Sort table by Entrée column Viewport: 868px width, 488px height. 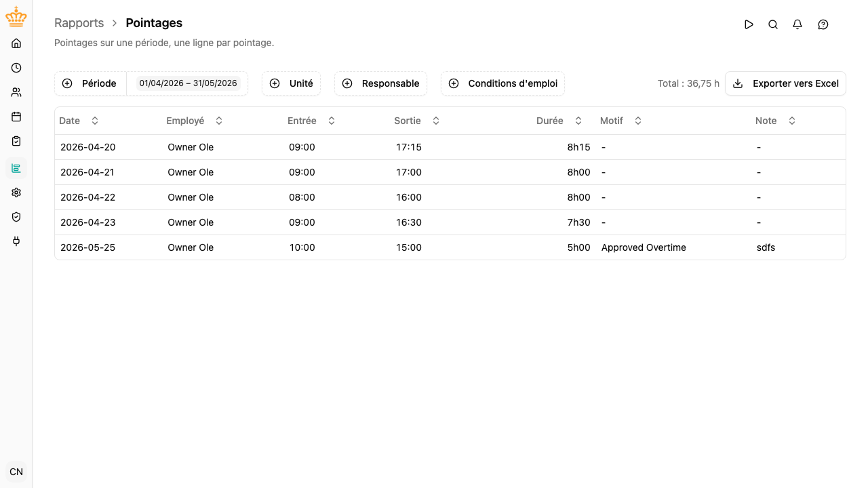pyautogui.click(x=311, y=121)
